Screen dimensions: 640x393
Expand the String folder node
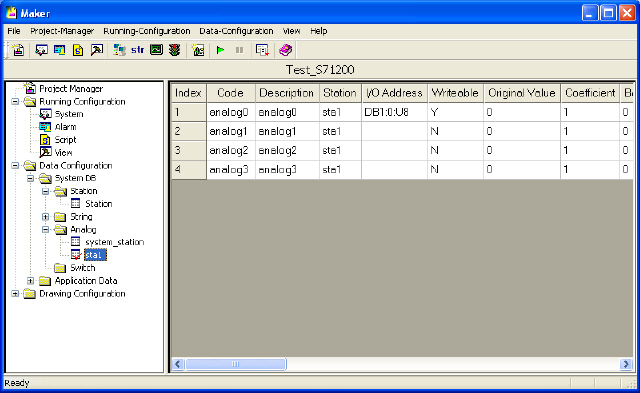pos(46,217)
